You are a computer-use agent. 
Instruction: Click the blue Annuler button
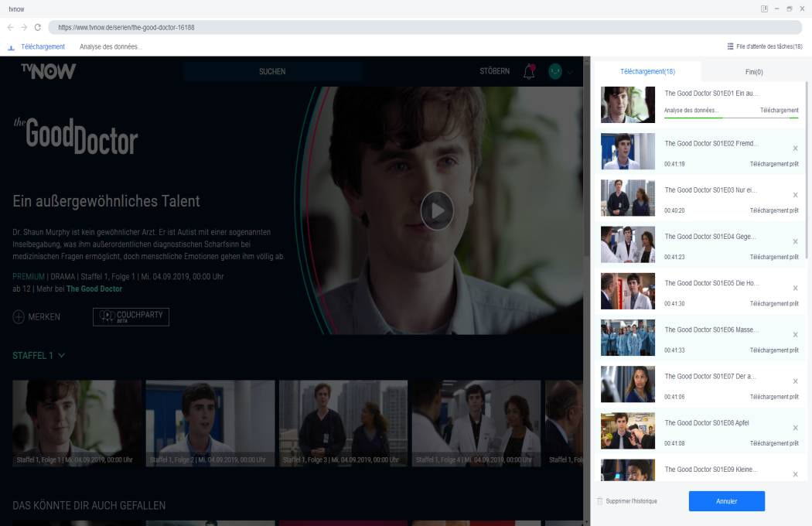[727, 501]
